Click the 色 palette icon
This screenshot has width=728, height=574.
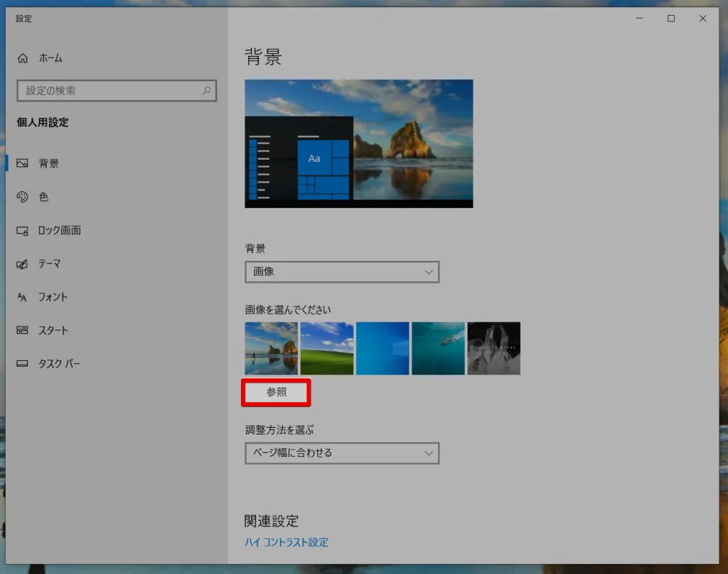[22, 197]
